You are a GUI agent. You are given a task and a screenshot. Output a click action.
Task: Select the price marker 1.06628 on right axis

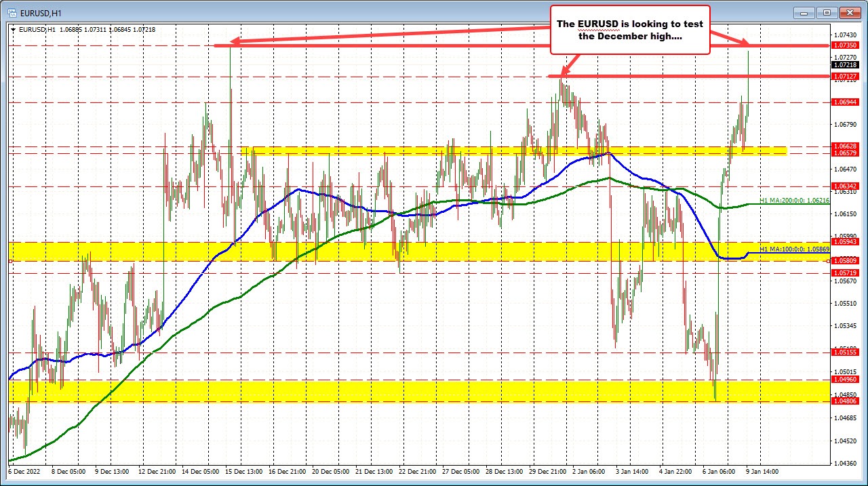point(846,146)
